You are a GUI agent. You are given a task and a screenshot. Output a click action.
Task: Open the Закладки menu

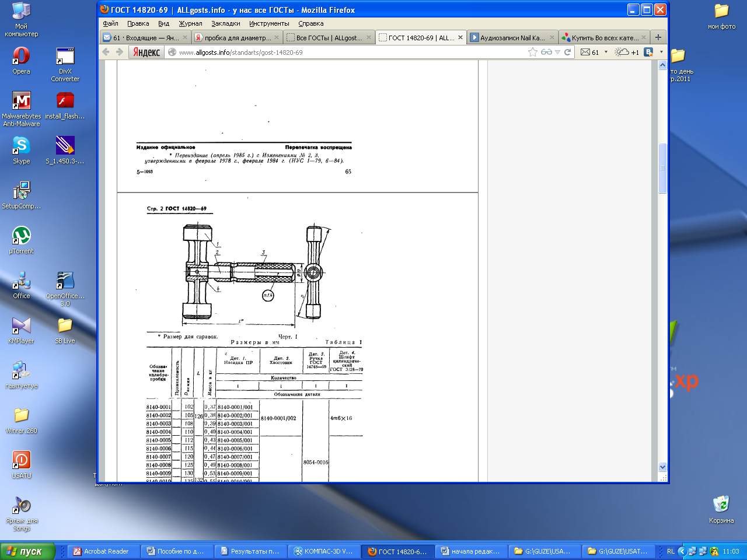(225, 23)
